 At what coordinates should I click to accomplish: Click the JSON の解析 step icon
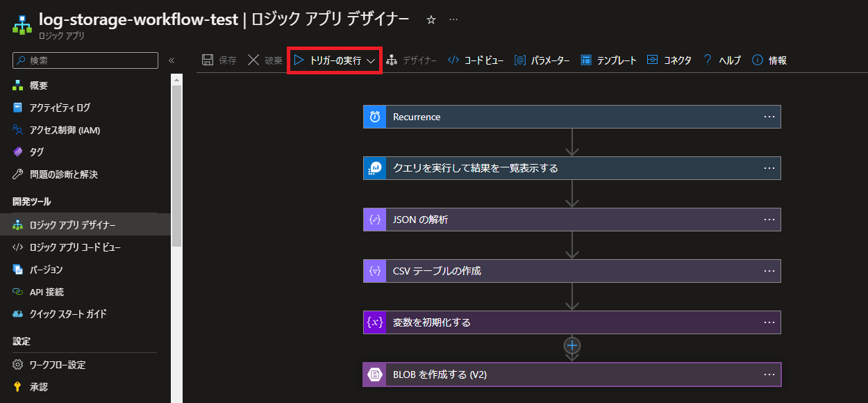375,220
